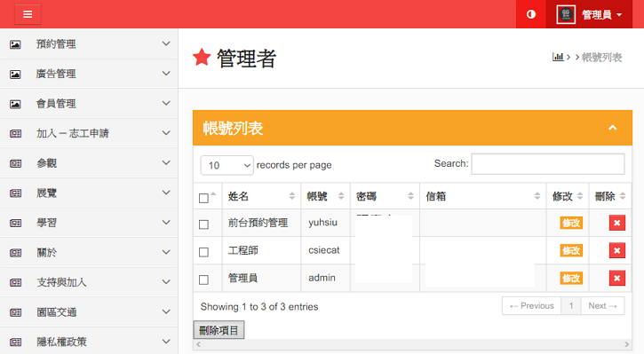Viewport: 644px width, 354px height.
Task: Delete the yuhsiu account with red X
Action: (x=616, y=223)
